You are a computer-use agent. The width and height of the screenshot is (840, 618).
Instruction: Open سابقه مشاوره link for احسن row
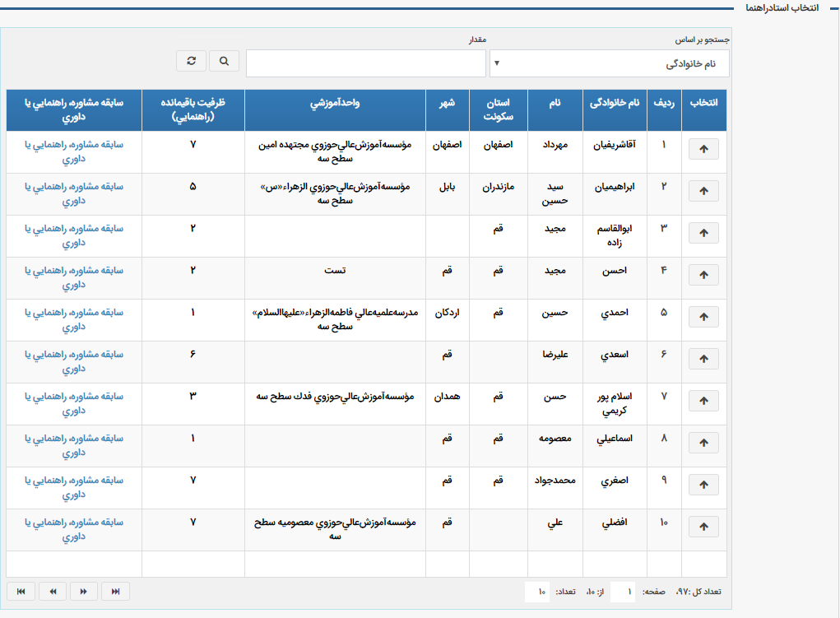tap(74, 277)
